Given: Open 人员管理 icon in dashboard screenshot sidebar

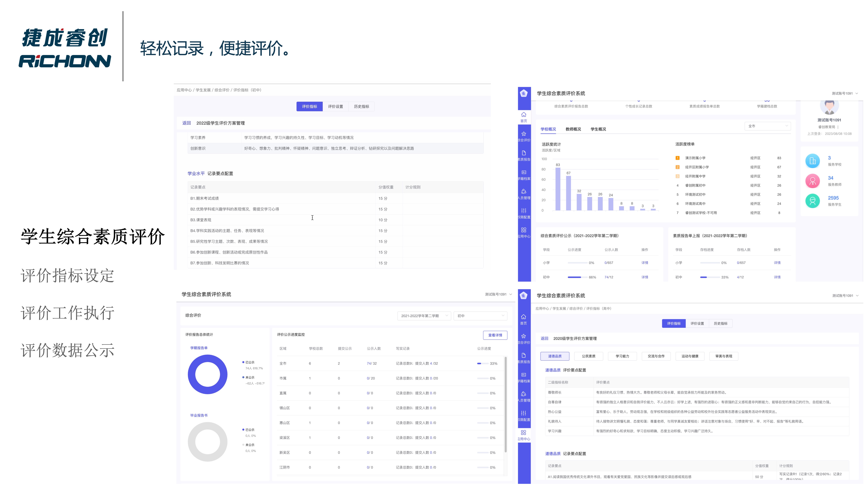Looking at the screenshot, I should pyautogui.click(x=524, y=192).
